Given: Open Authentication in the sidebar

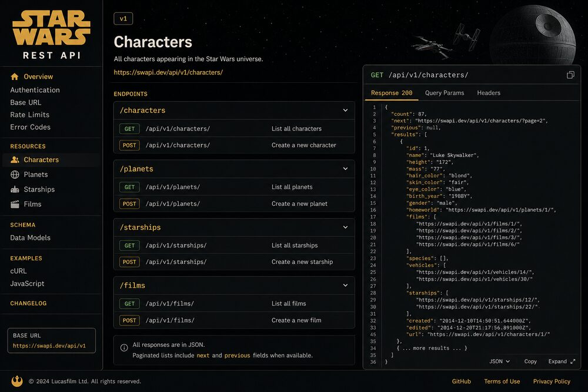Looking at the screenshot, I should pyautogui.click(x=35, y=90).
